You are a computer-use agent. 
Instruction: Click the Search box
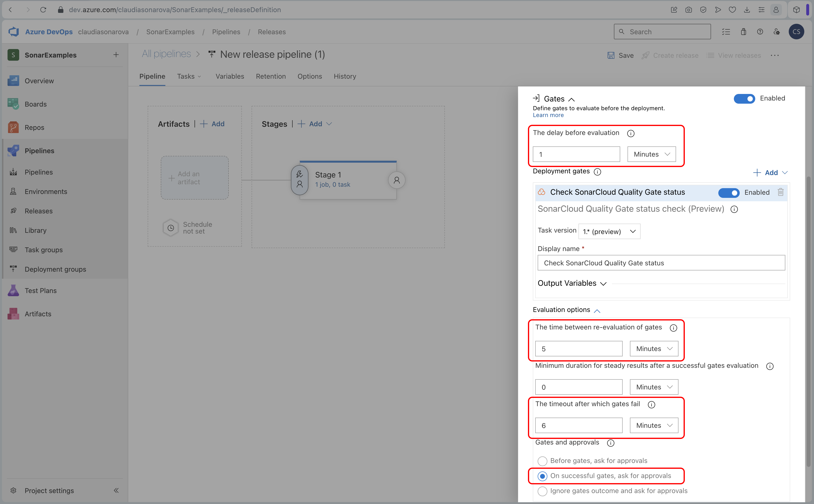(x=662, y=32)
